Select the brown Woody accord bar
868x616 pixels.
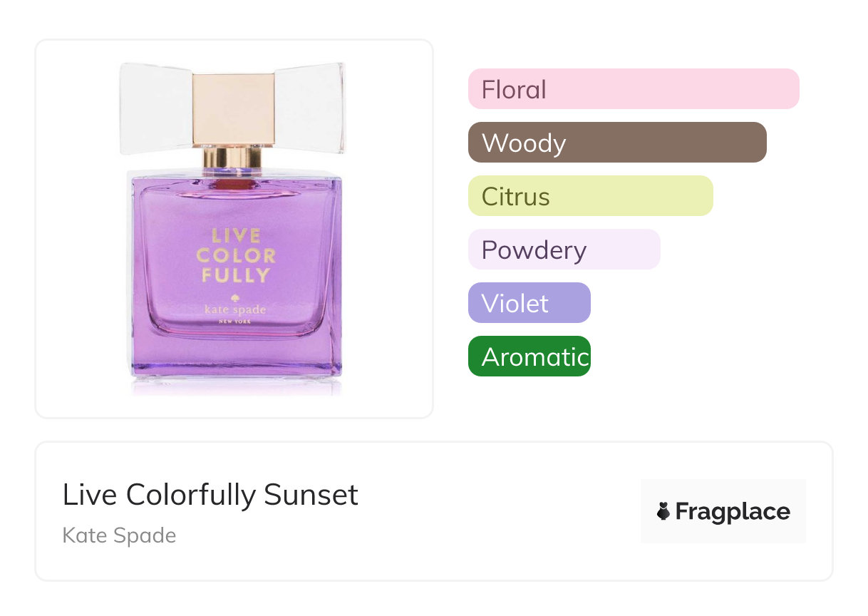[x=616, y=143]
